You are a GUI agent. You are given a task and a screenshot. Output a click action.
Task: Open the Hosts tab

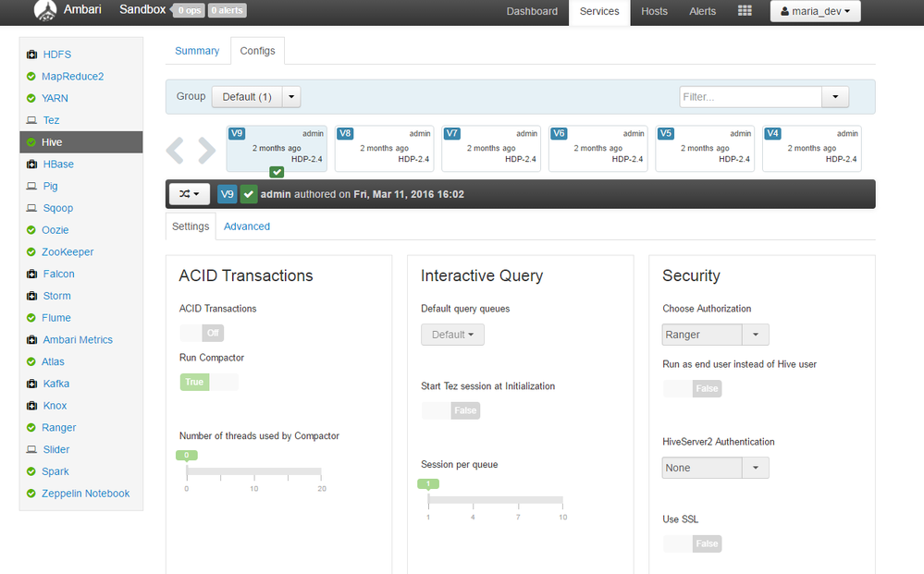(x=654, y=11)
